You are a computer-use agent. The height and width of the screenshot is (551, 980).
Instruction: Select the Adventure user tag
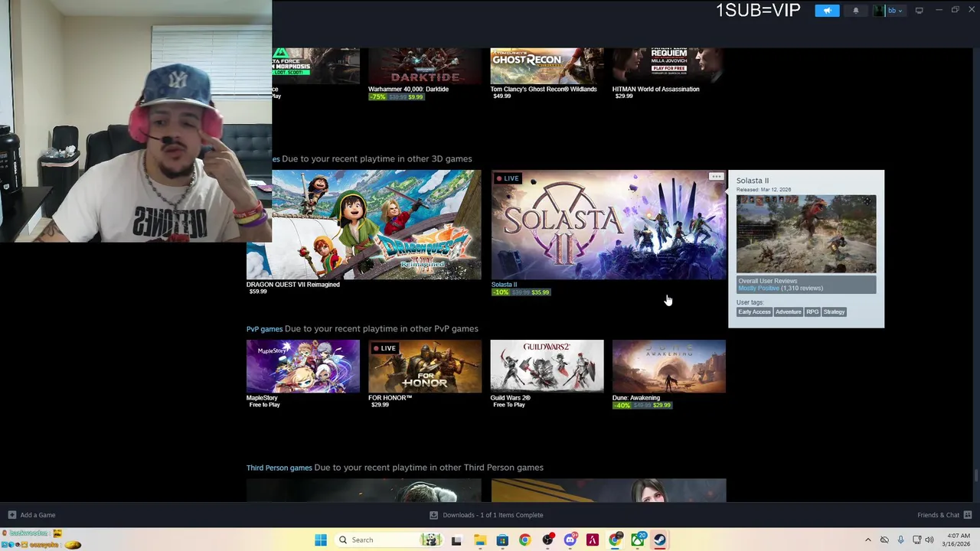(788, 311)
